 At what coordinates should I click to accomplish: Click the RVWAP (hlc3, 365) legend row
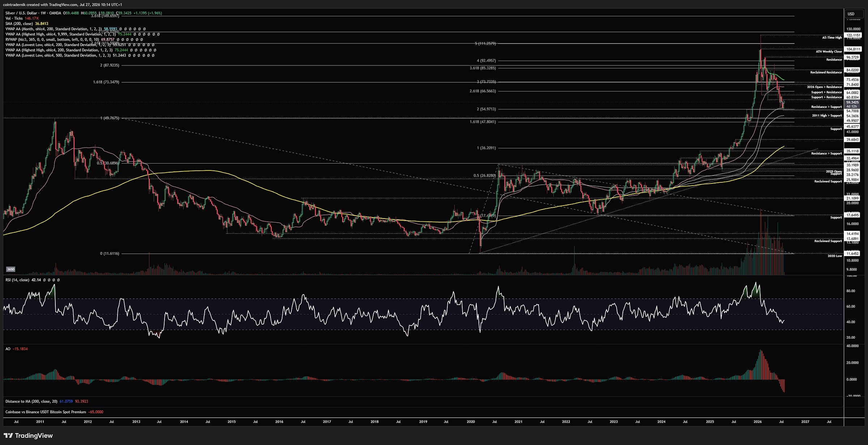point(74,39)
